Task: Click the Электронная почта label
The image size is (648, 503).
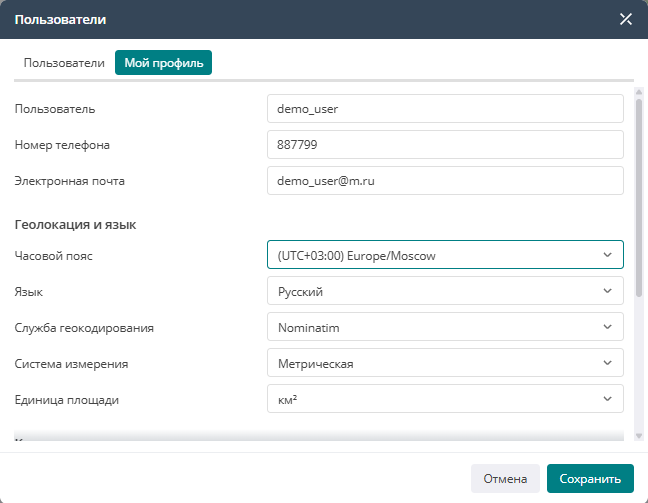Action: coord(69,181)
